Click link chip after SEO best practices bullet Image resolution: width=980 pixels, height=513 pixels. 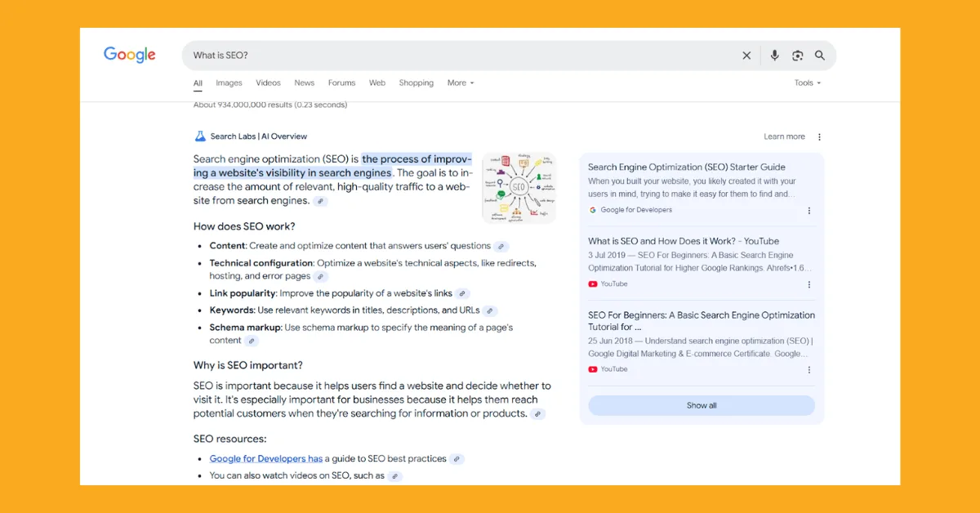(x=457, y=459)
